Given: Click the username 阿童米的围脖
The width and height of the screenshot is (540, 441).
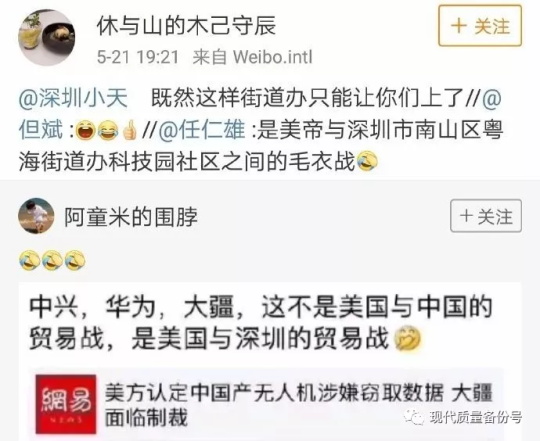Looking at the screenshot, I should pos(131,217).
